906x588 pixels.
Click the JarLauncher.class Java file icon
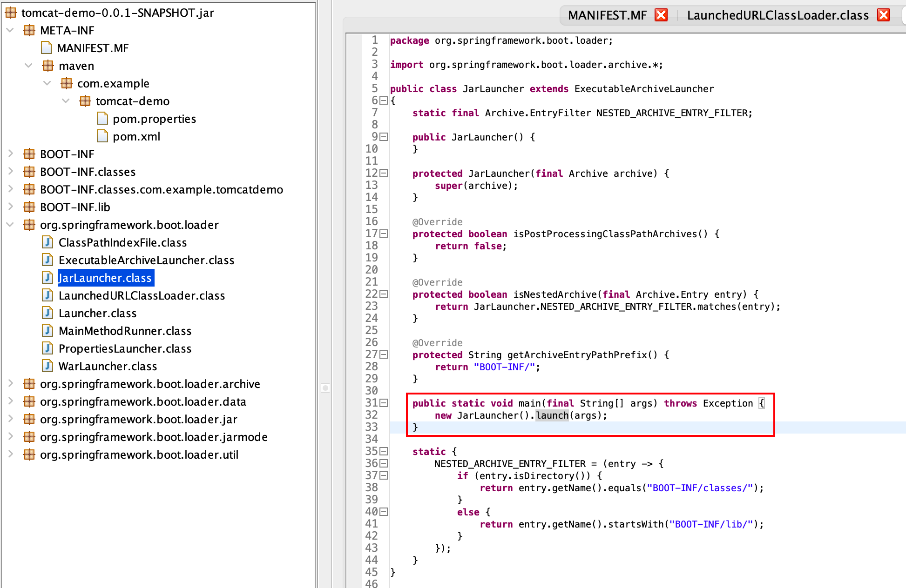(x=47, y=278)
